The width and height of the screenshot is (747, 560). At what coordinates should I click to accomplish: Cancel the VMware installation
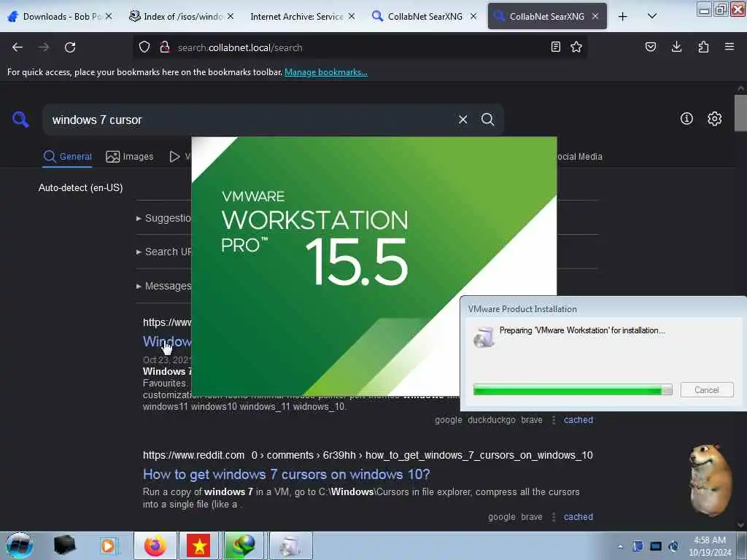[706, 390]
